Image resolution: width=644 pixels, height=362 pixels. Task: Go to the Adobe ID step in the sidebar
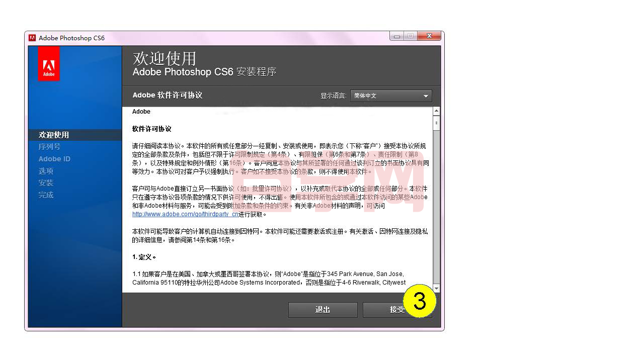click(54, 159)
